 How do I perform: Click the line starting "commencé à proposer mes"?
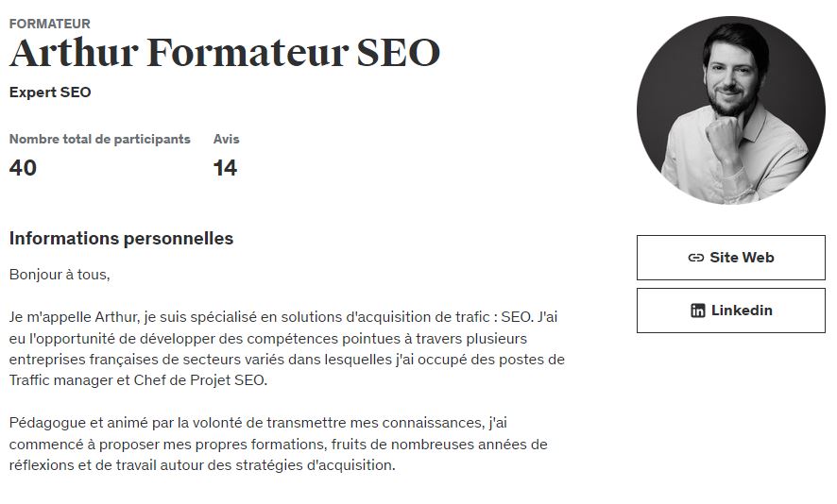[278, 444]
